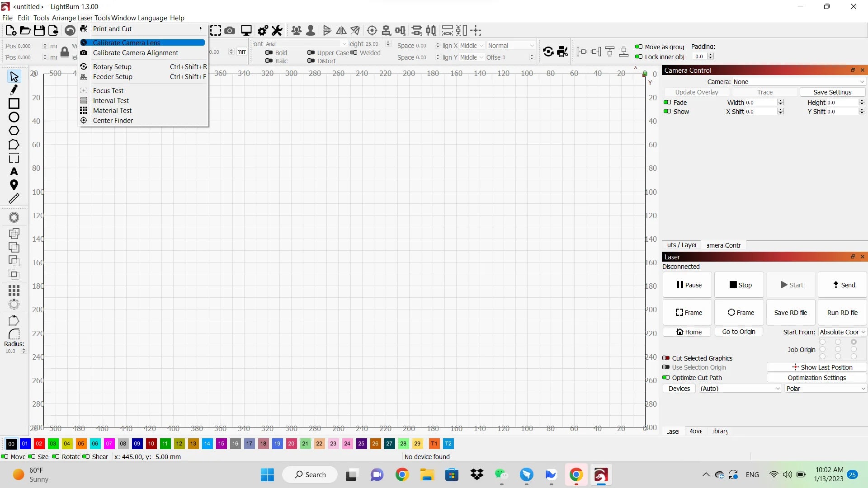
Task: Select the Text creation tool
Action: pyautogui.click(x=14, y=171)
